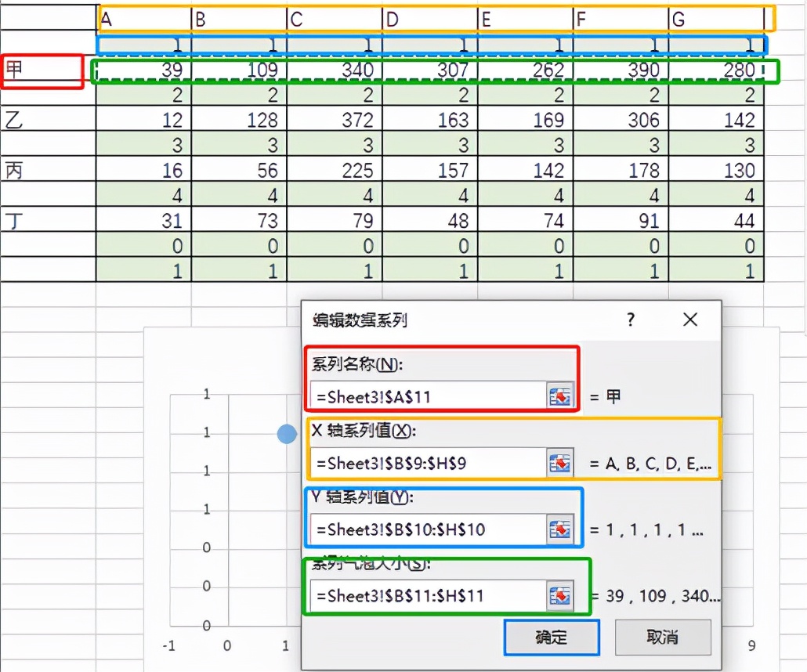Open the dialog help question mark icon
Screen dimensions: 807x672
tap(631, 320)
